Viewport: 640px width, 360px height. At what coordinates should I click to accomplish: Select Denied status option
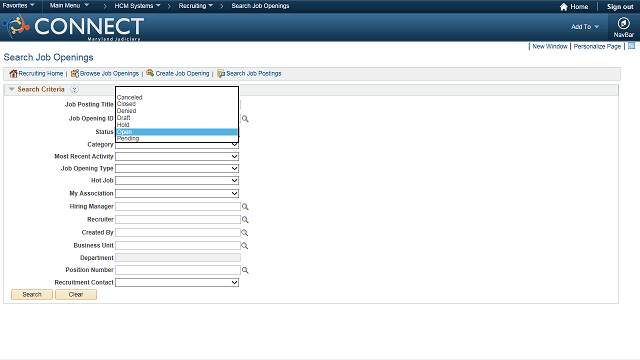pos(177,111)
